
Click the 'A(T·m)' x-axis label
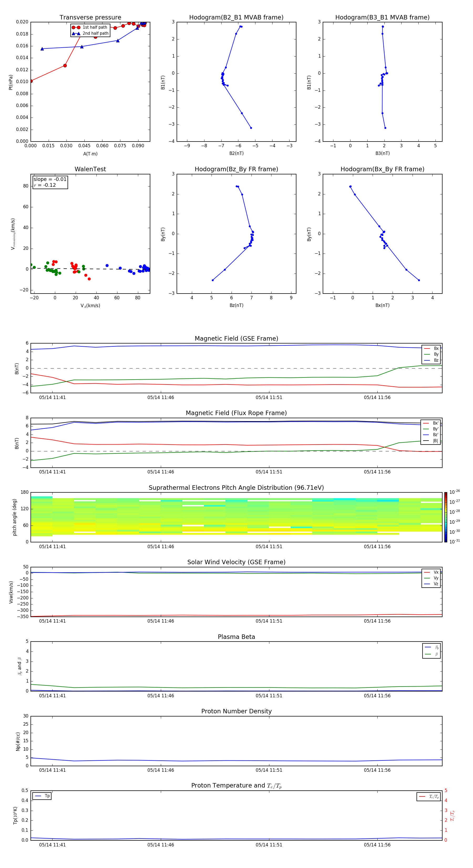pos(90,154)
